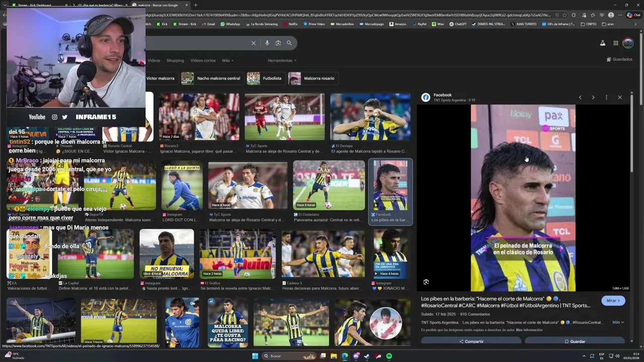The image size is (644, 362).
Task: Show hidden system tray icons
Action: (584, 356)
